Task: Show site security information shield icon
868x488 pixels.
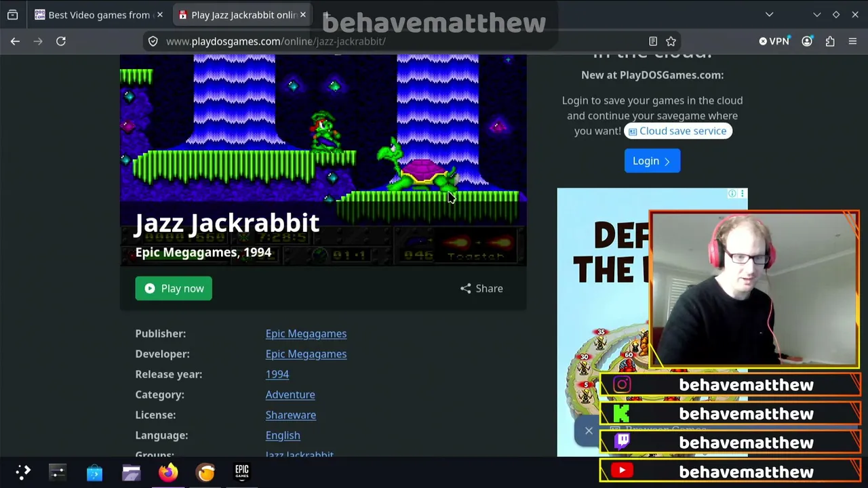Action: [153, 41]
